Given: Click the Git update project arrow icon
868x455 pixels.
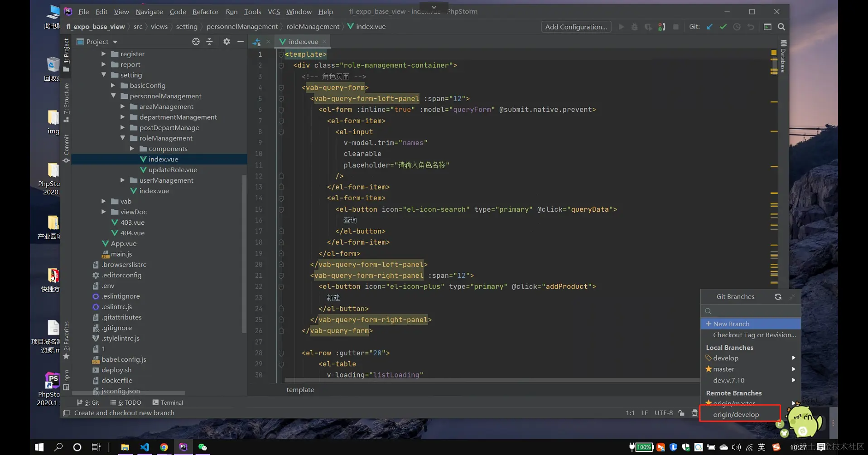Looking at the screenshot, I should click(x=709, y=27).
